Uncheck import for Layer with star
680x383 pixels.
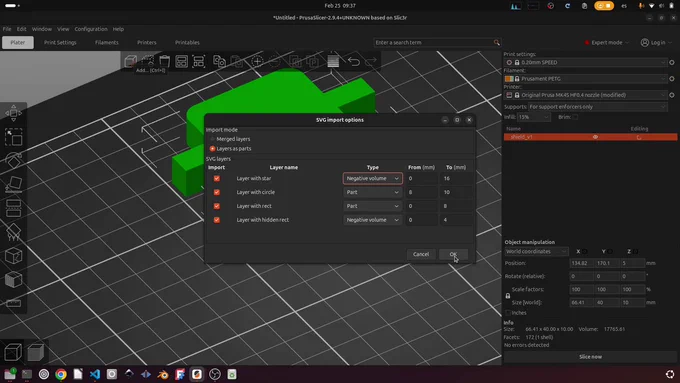(217, 178)
